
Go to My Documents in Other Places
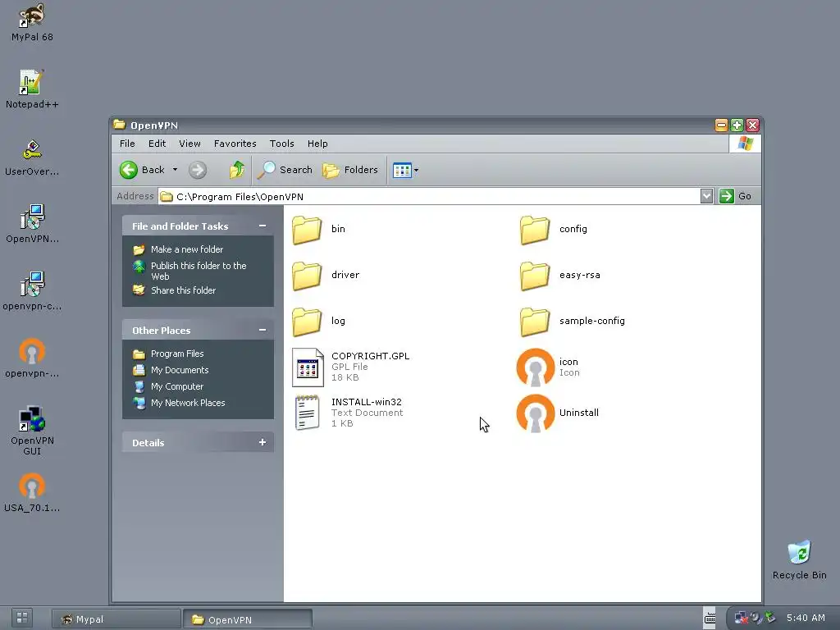point(171,370)
